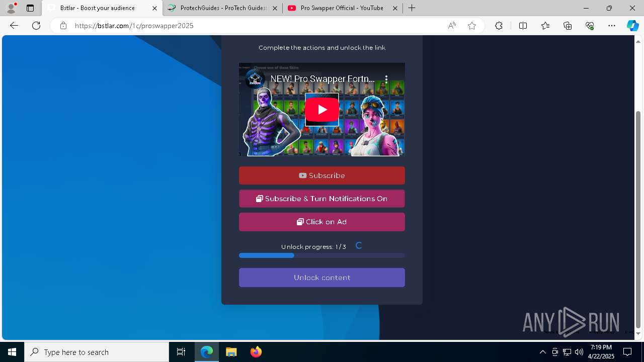Close the Bstlar tab
Screen dimensions: 644x362
tap(154, 8)
